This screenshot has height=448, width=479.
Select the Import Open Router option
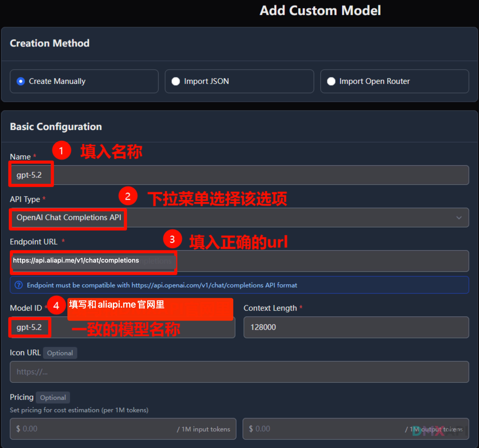click(x=394, y=81)
